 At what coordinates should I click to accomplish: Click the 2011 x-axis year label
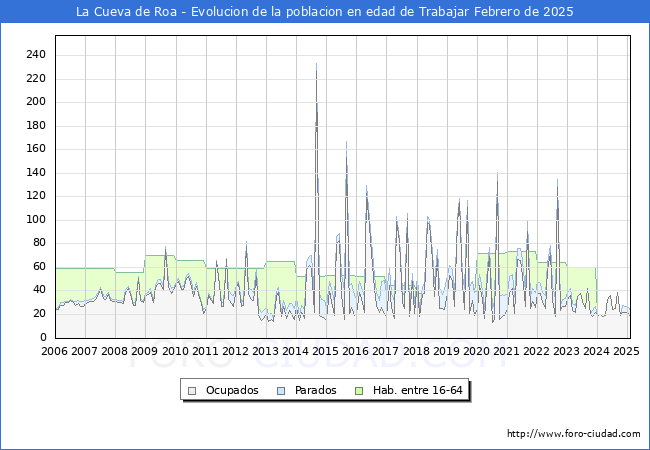pyautogui.click(x=205, y=351)
